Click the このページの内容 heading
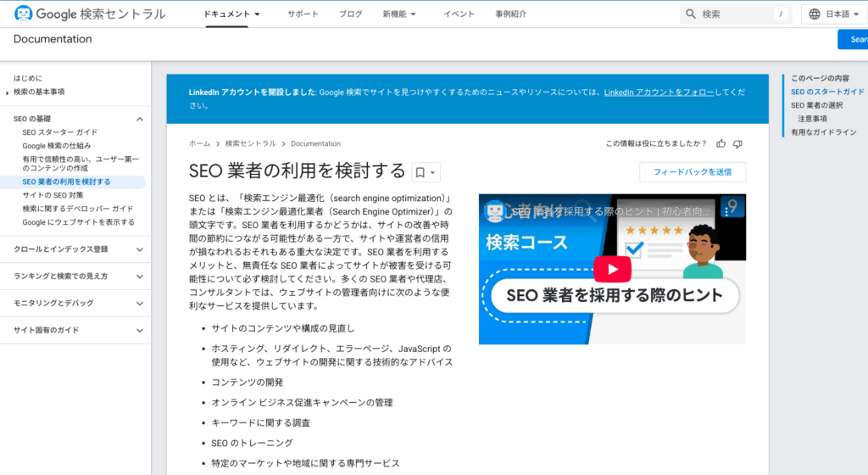Viewport: 868px width, 475px height. tap(820, 79)
